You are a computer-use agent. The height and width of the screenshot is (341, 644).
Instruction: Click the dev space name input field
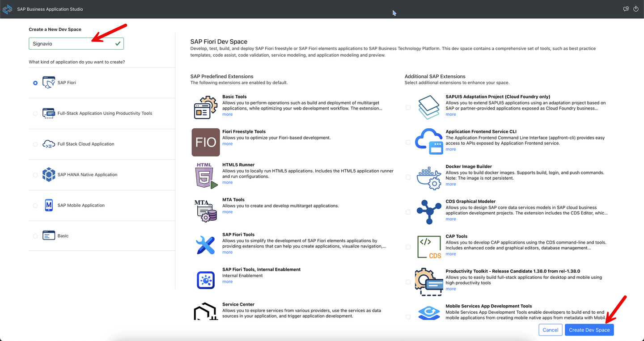pyautogui.click(x=76, y=44)
